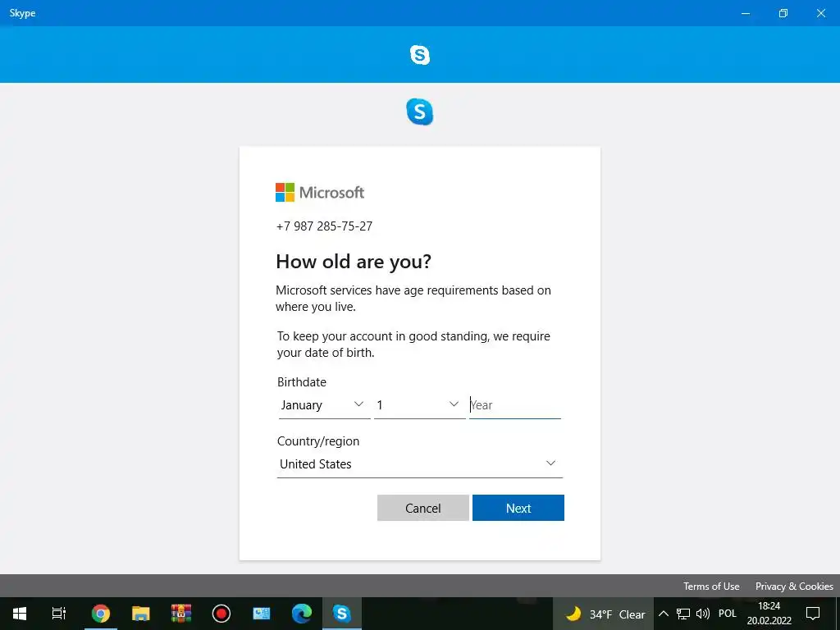Click the Skype taskbar icon
840x630 pixels.
(x=342, y=614)
